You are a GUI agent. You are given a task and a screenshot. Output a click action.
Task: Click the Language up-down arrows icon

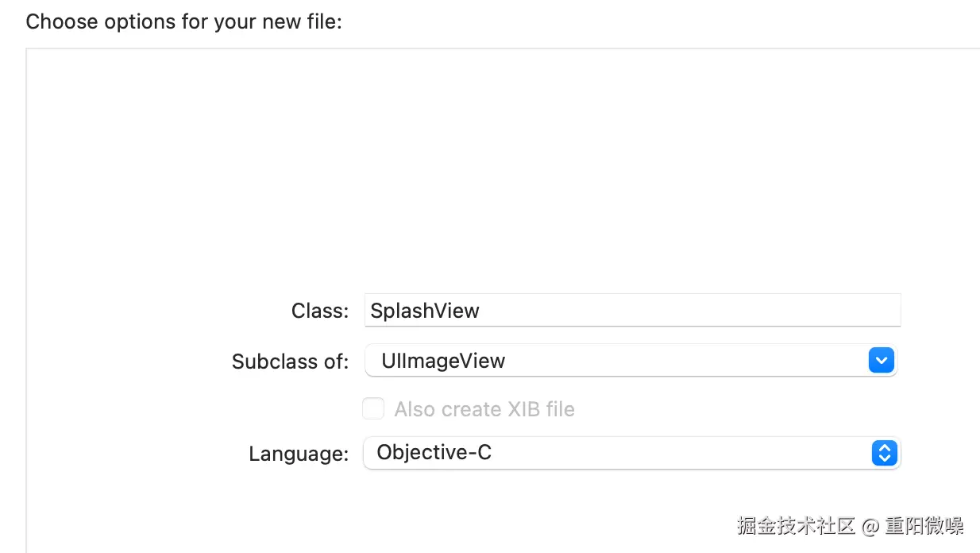[x=884, y=453]
